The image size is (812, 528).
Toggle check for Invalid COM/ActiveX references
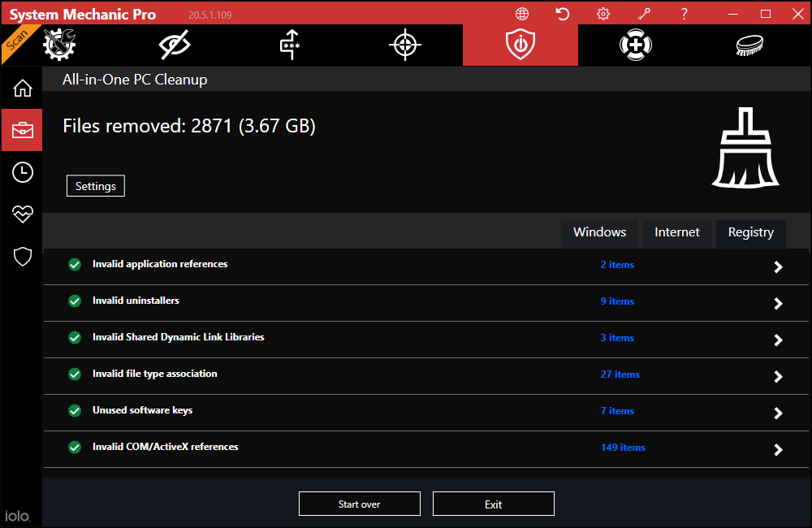coord(75,447)
